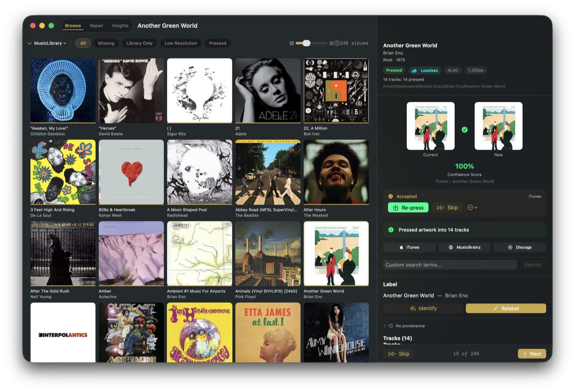Open the Insights tab
The width and height of the screenshot is (575, 392).
[120, 25]
